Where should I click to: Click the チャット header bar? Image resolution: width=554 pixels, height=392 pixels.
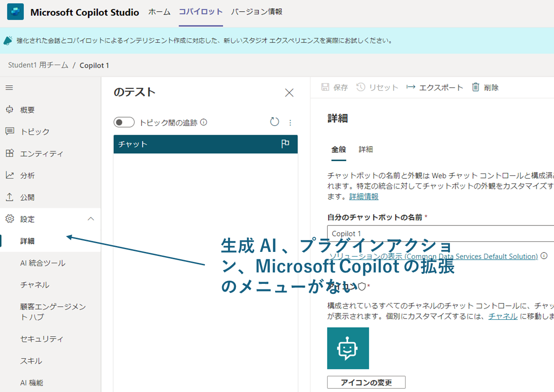tap(205, 144)
